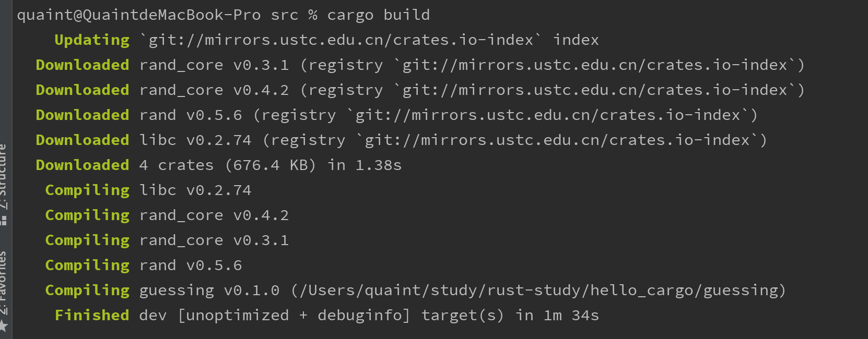Click the Favorites star icon
The image size is (868, 339).
(4, 326)
